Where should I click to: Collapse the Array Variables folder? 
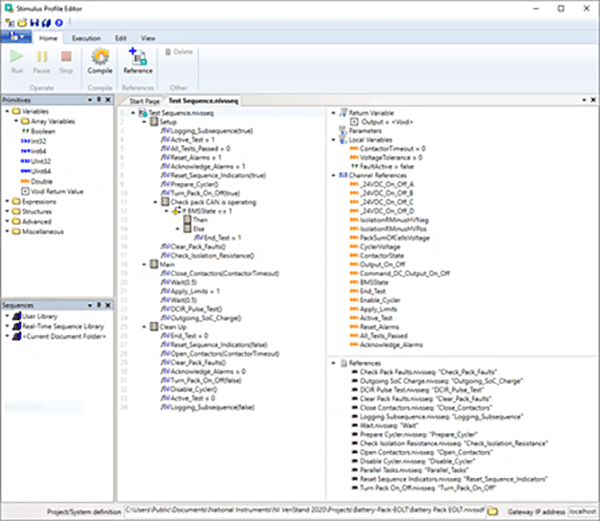(16, 121)
